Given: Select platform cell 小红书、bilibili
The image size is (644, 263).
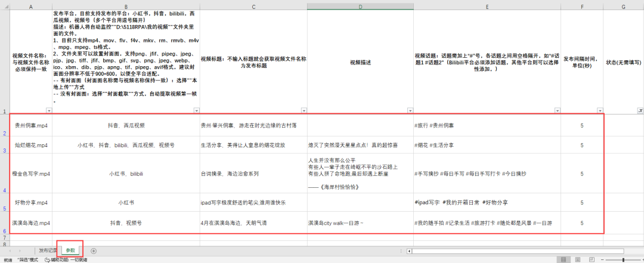Looking at the screenshot, I should (126, 174).
